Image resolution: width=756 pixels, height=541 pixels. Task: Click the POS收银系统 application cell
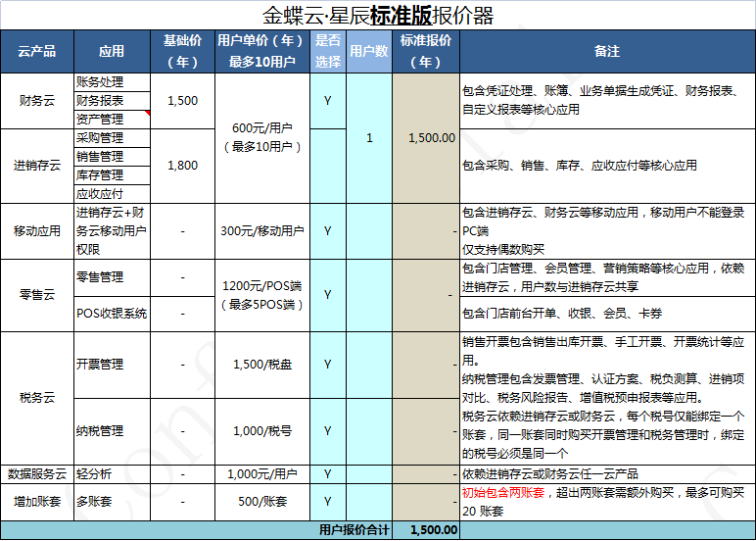pyautogui.click(x=113, y=315)
